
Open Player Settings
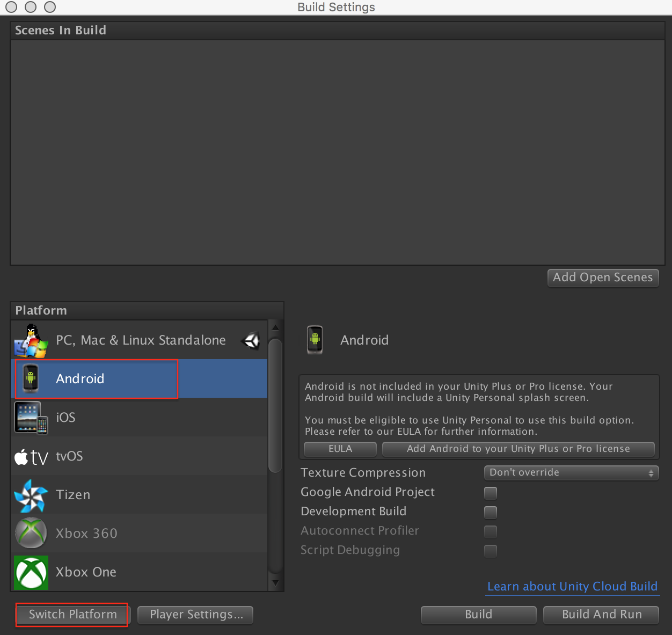[195, 615]
